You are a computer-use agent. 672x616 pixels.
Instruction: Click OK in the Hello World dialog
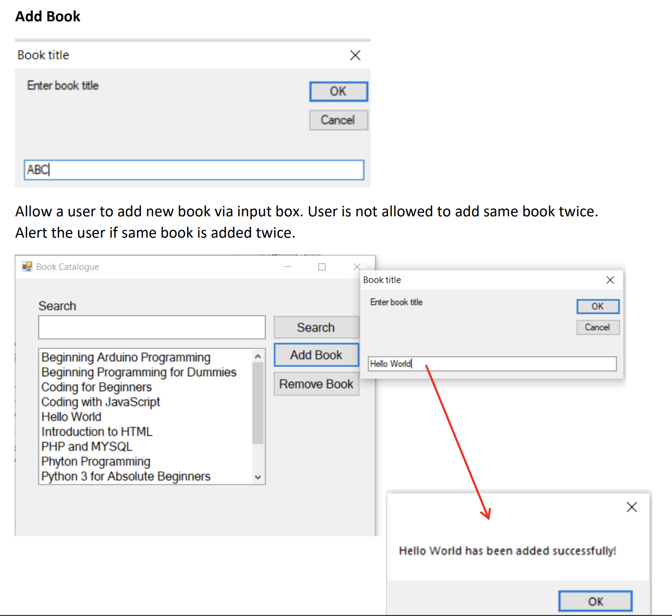click(597, 306)
